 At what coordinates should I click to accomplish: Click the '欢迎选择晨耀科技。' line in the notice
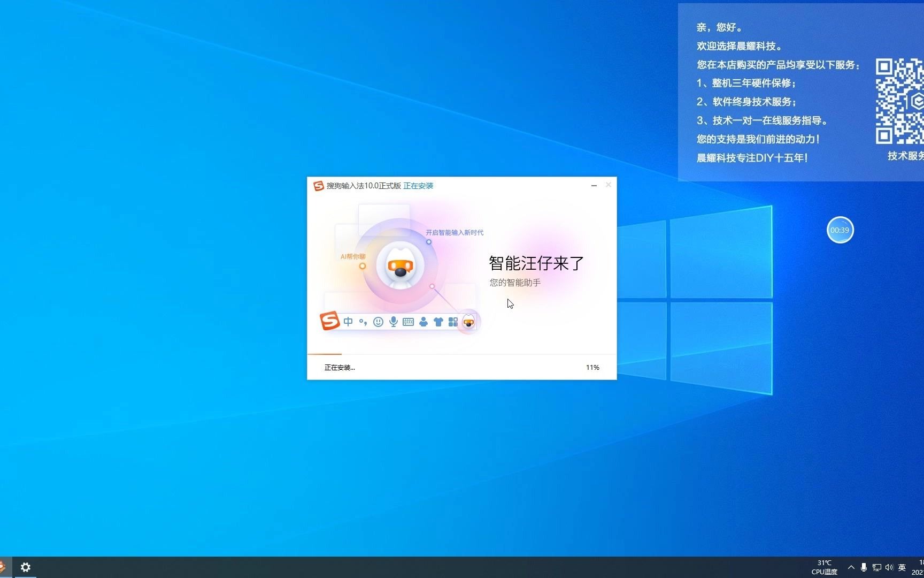740,46
